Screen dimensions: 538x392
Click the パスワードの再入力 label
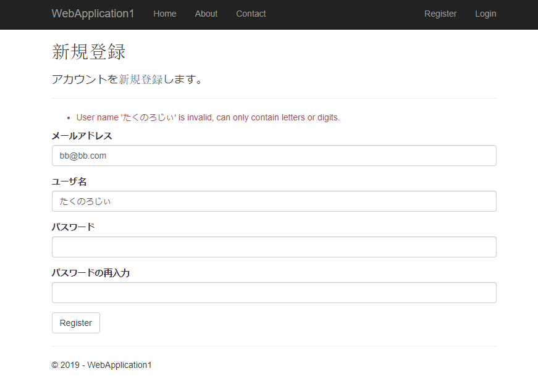click(91, 273)
